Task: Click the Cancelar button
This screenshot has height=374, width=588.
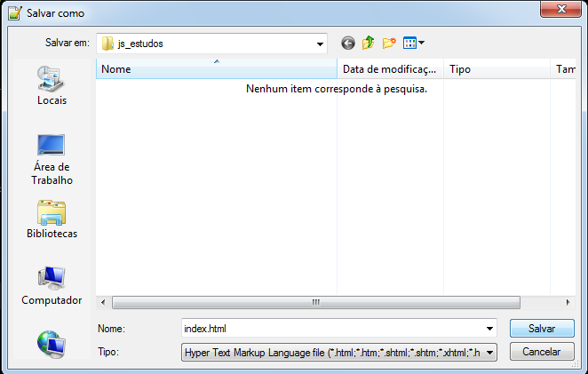Action: (x=542, y=352)
